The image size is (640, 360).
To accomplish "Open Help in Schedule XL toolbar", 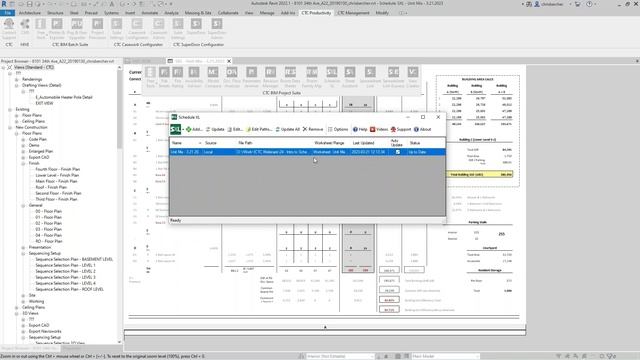I will pyautogui.click(x=360, y=129).
